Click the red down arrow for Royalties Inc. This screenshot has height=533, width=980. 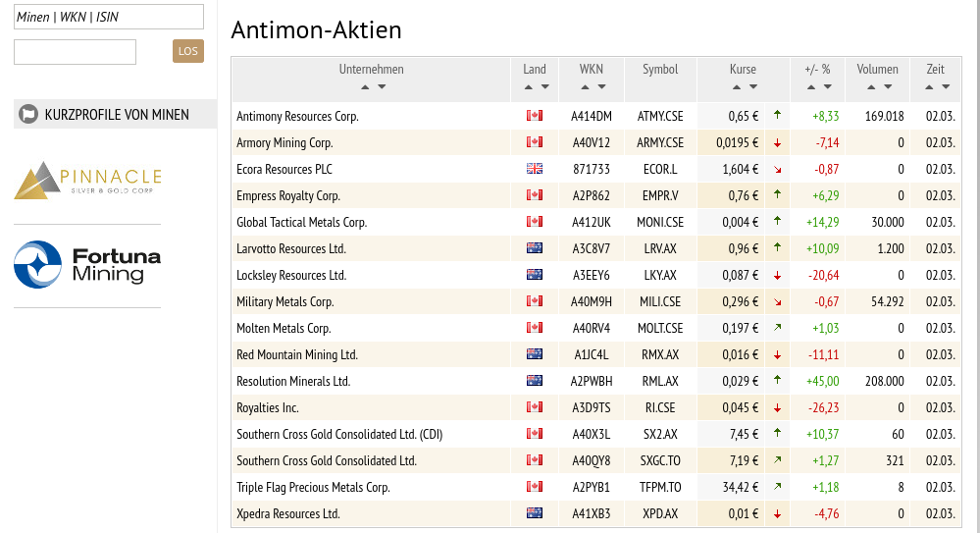click(777, 407)
